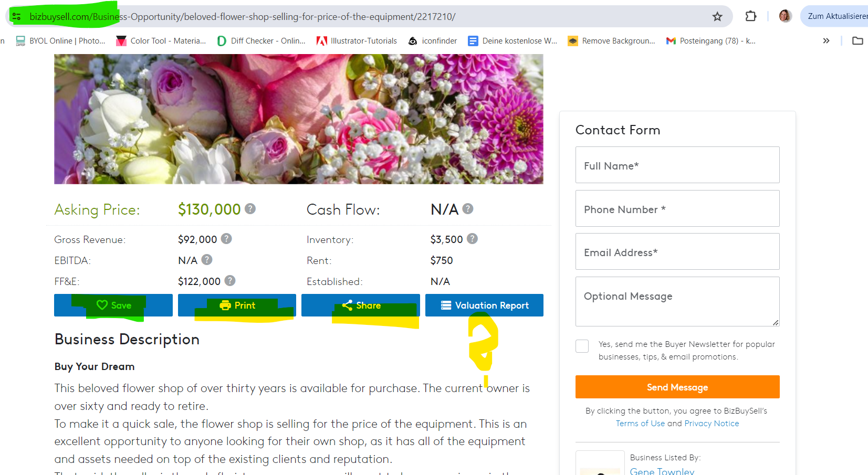Click the flower shop listing photo

click(x=299, y=119)
